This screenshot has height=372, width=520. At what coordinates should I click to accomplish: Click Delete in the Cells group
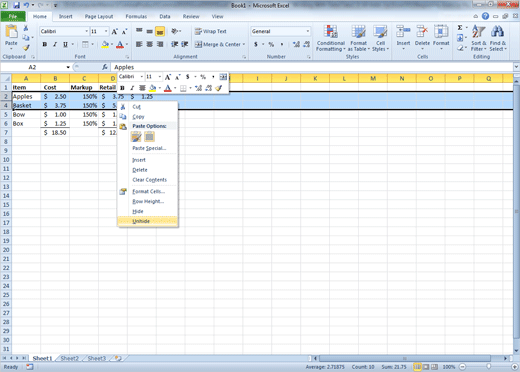422,38
